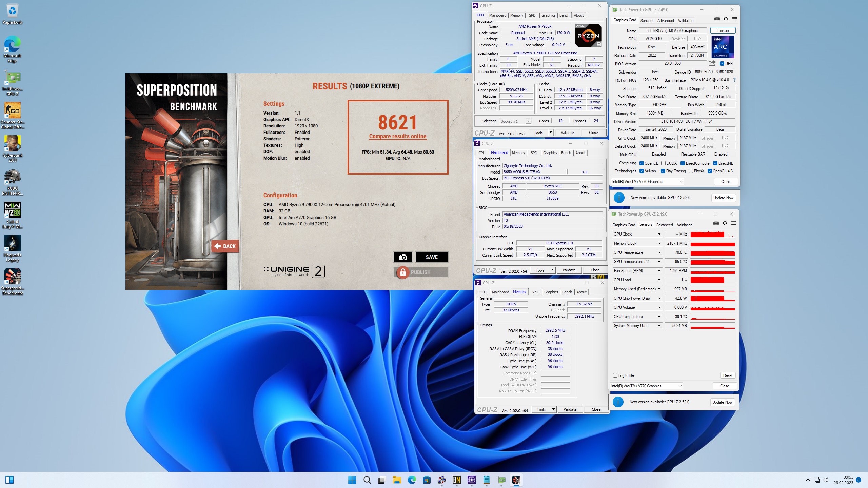
Task: Take a screenshot with Superposition camera button
Action: click(403, 257)
